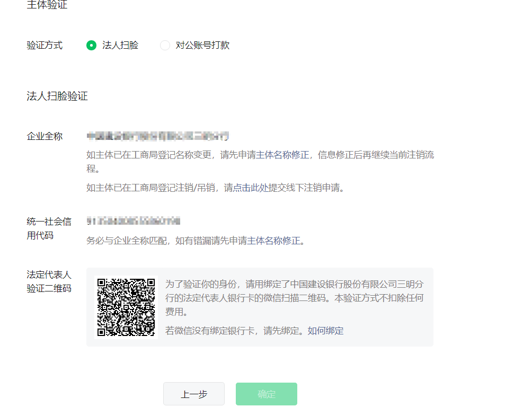Click 点击此处 to submit offline cancellation
The height and width of the screenshot is (407, 532).
click(251, 188)
